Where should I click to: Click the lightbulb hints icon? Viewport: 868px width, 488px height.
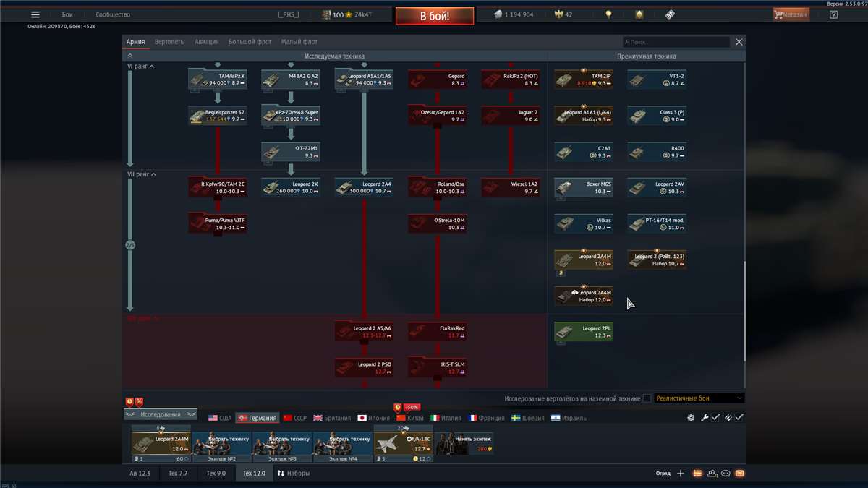pyautogui.click(x=608, y=14)
